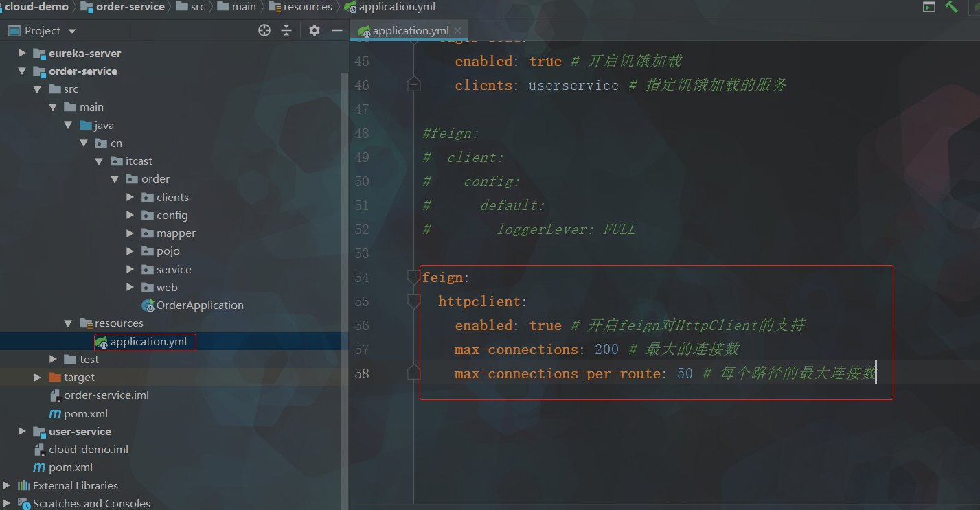Image resolution: width=980 pixels, height=510 pixels.
Task: Select the eureka-server module in tree
Action: (x=84, y=53)
